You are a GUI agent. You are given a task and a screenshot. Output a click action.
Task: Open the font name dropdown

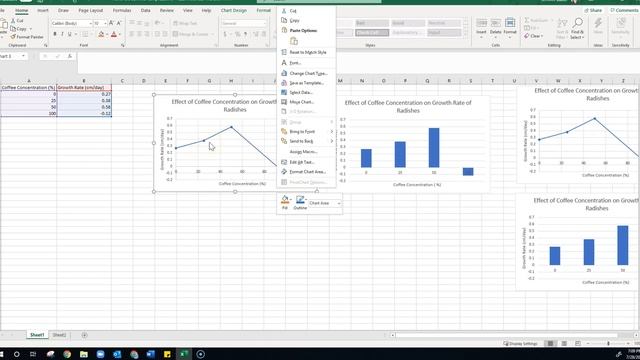tap(90, 23)
